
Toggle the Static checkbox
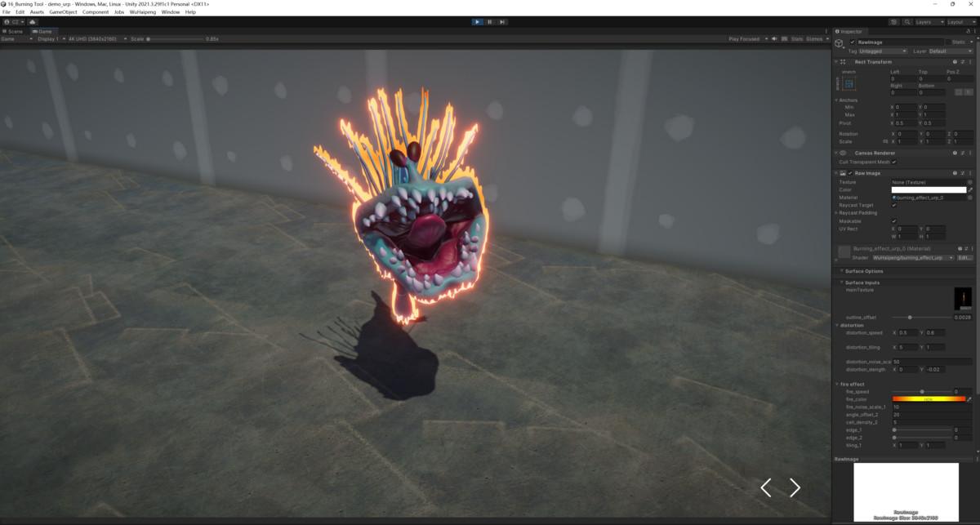(x=948, y=42)
